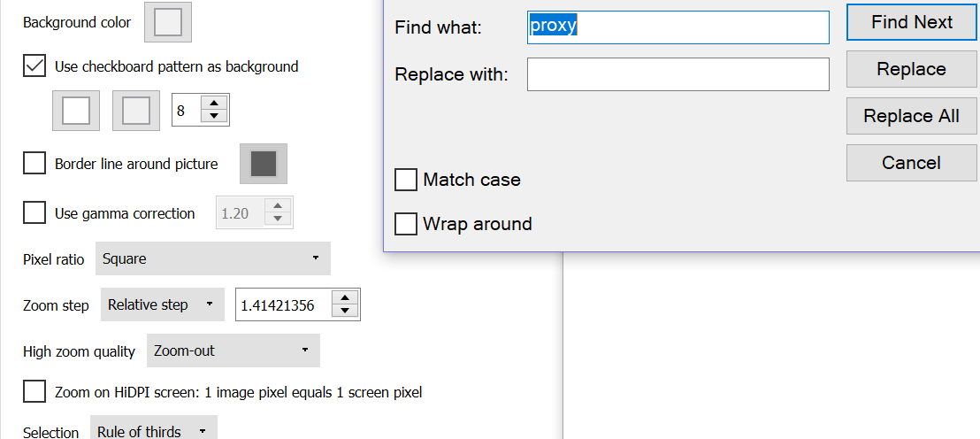Increase the zoom step value 1.41421356
This screenshot has height=439, width=980.
(345, 297)
